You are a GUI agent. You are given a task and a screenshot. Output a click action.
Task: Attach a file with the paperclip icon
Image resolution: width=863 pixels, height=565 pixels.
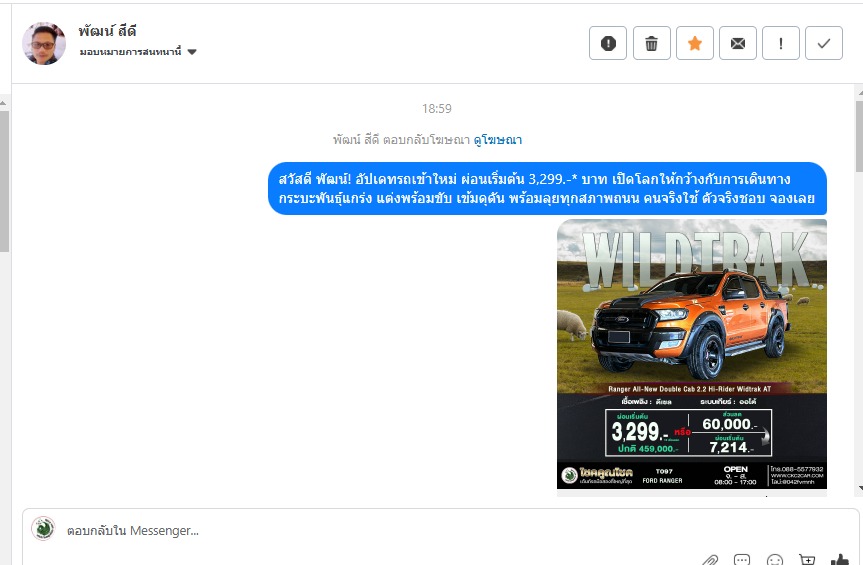click(710, 561)
